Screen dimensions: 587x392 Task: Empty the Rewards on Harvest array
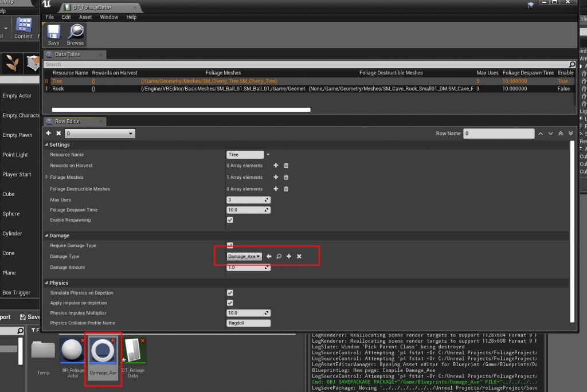click(x=286, y=166)
